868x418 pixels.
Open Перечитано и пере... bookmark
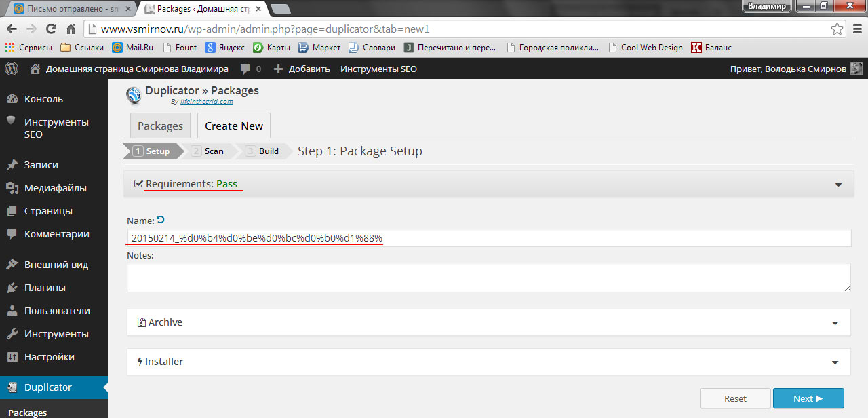coord(450,47)
